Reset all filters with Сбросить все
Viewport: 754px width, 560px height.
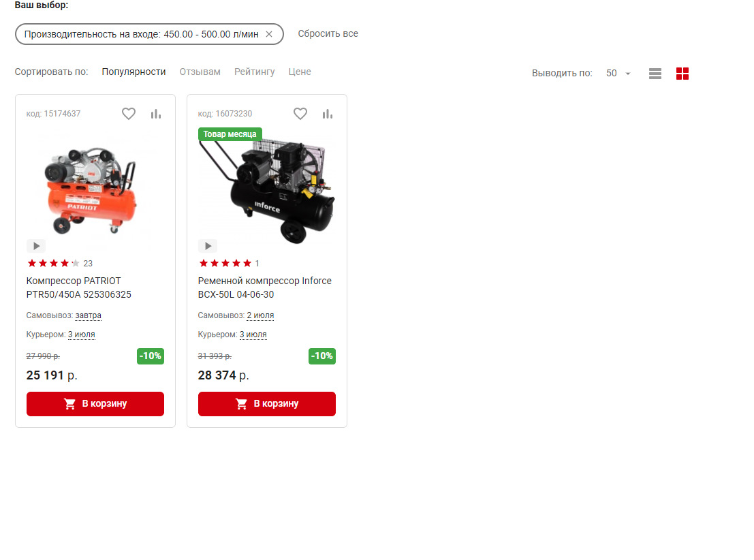pos(328,33)
